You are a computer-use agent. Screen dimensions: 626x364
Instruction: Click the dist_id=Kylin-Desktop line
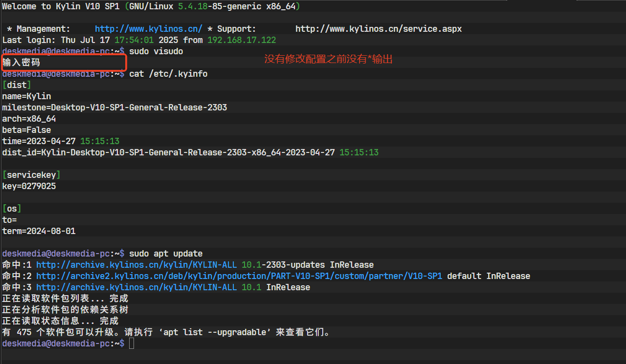click(190, 152)
